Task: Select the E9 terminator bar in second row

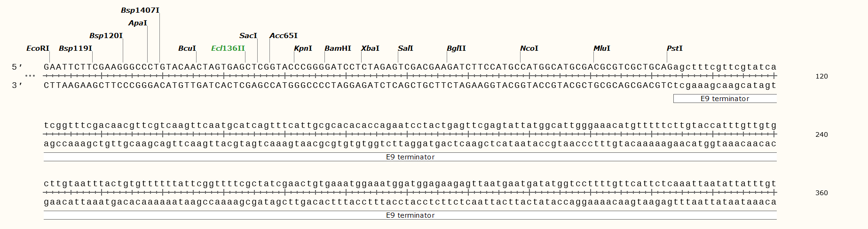Action: (410, 157)
